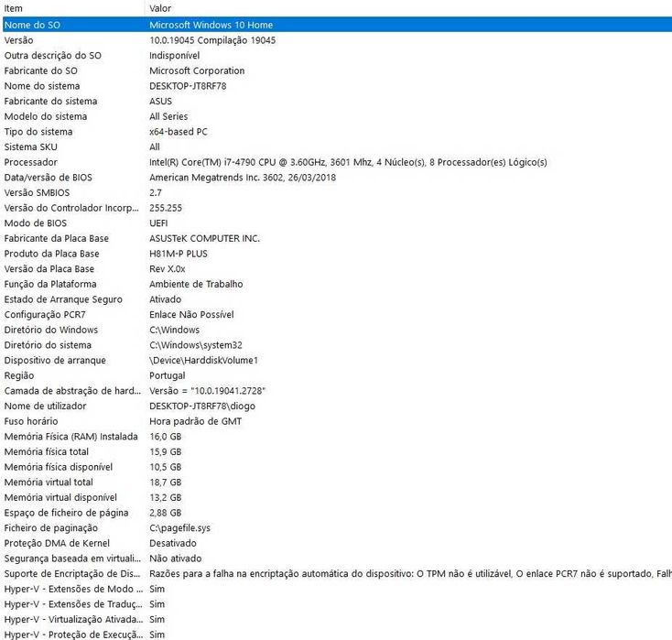Select the "Fabricante da Placa Base" row
This screenshot has width=672, height=640.
(337, 238)
